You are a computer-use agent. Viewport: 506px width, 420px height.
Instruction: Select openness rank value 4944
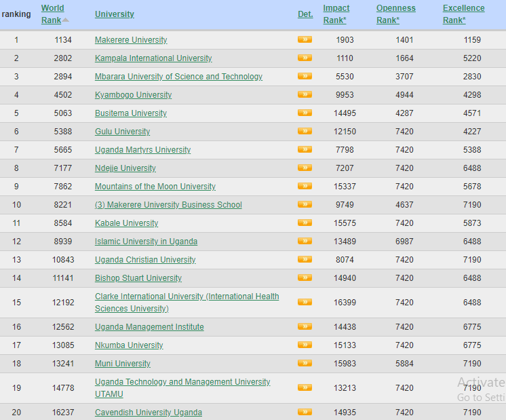(x=404, y=95)
